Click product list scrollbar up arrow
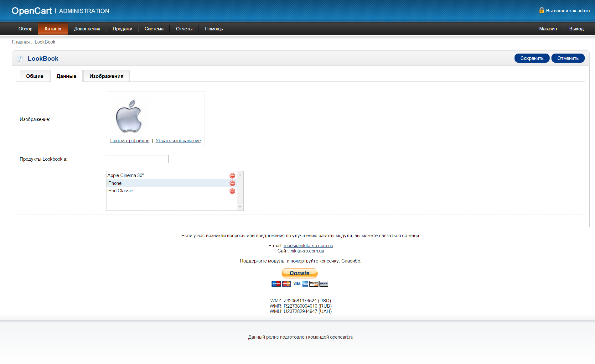The height and width of the screenshot is (364, 595). [x=240, y=175]
